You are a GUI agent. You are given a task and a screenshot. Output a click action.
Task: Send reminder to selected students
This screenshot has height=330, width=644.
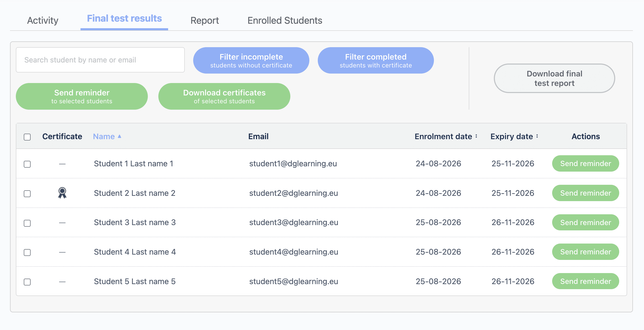click(82, 96)
